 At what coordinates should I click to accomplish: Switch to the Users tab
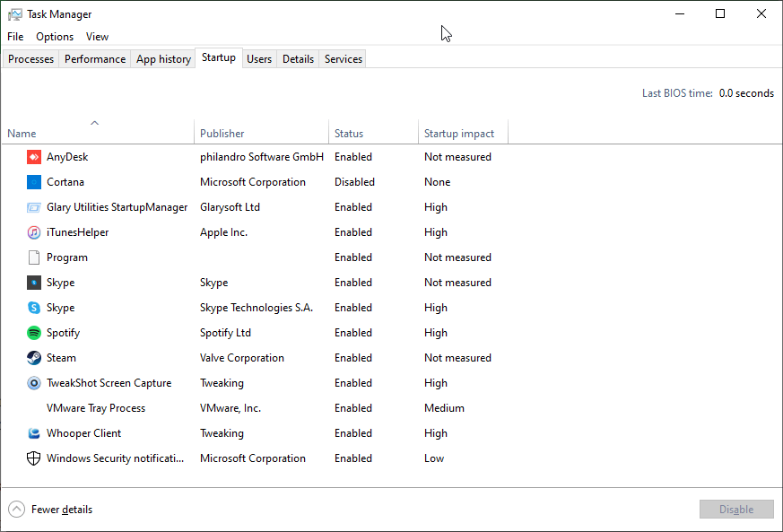pyautogui.click(x=259, y=59)
